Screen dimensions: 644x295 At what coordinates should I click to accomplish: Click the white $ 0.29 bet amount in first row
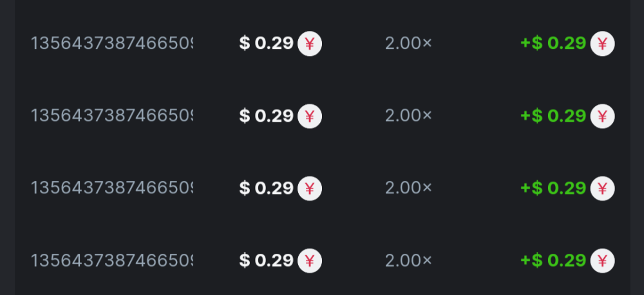coord(266,44)
